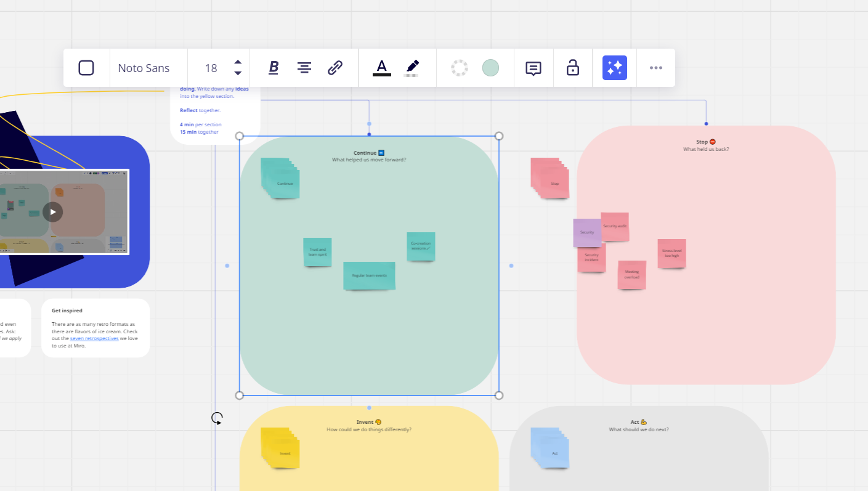Viewport: 868px width, 491px height.
Task: Select the 'Regular team events' sticky note
Action: point(369,275)
